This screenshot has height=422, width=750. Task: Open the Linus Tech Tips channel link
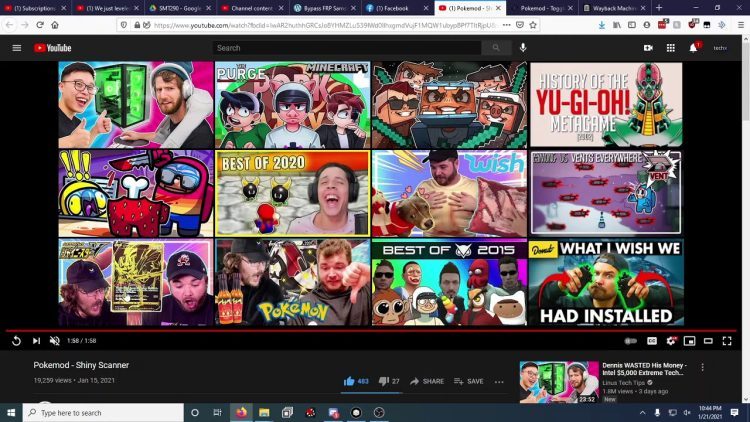coord(624,383)
